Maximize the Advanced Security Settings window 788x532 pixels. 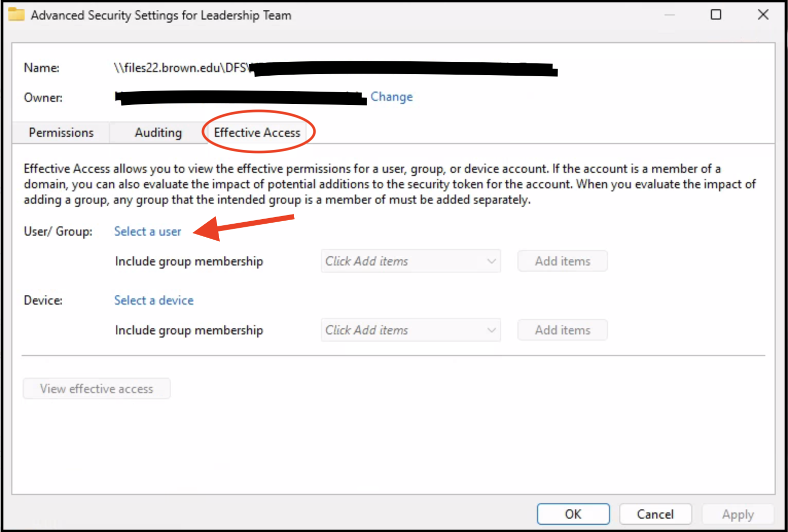(715, 15)
